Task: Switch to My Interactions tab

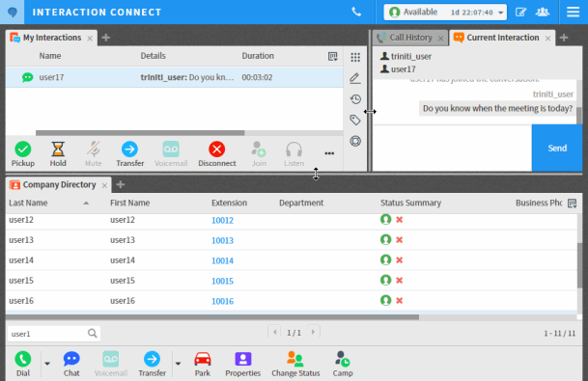Action: 52,38
